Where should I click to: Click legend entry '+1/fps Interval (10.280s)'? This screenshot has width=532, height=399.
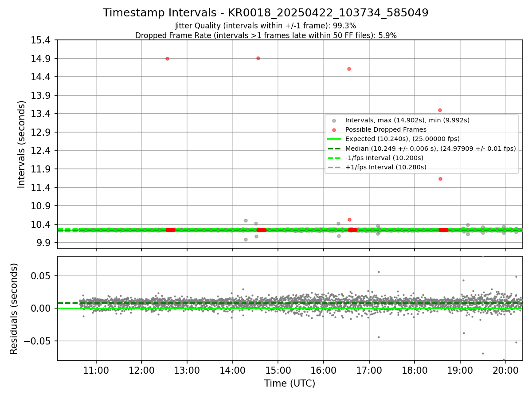[386, 167]
